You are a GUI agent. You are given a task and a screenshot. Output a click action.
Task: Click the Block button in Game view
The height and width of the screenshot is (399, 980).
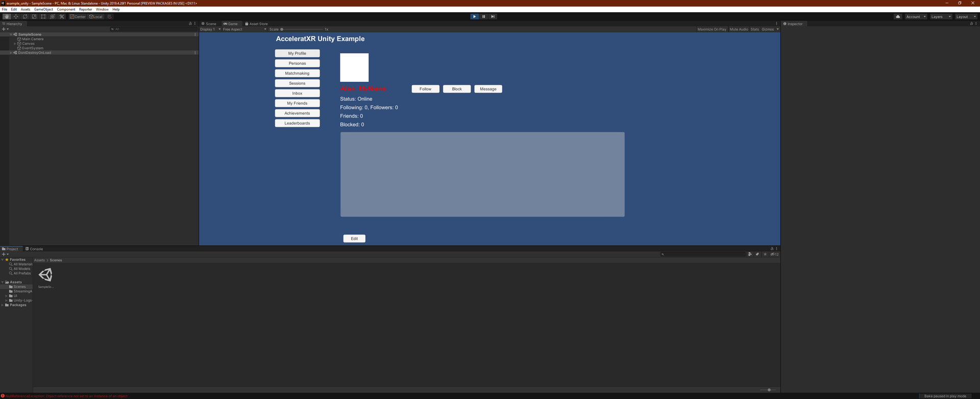coord(457,89)
